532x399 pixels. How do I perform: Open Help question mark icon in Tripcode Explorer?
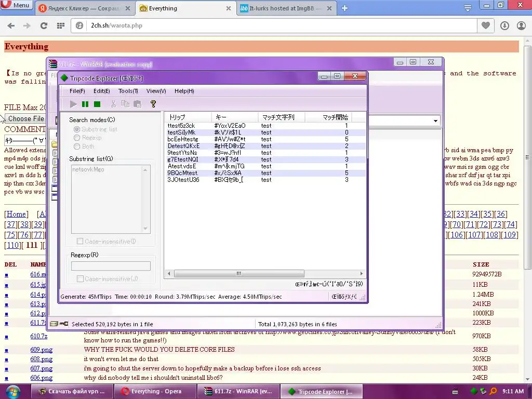coord(153,104)
